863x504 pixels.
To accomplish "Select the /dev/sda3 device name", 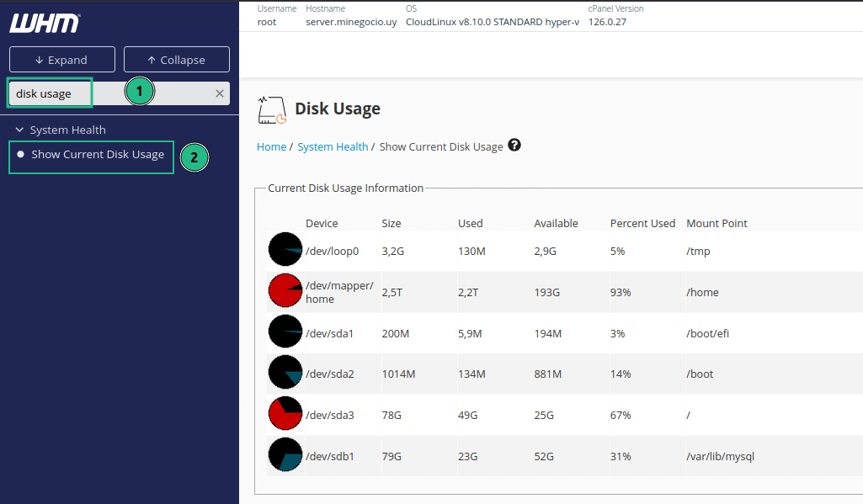I will [x=330, y=416].
